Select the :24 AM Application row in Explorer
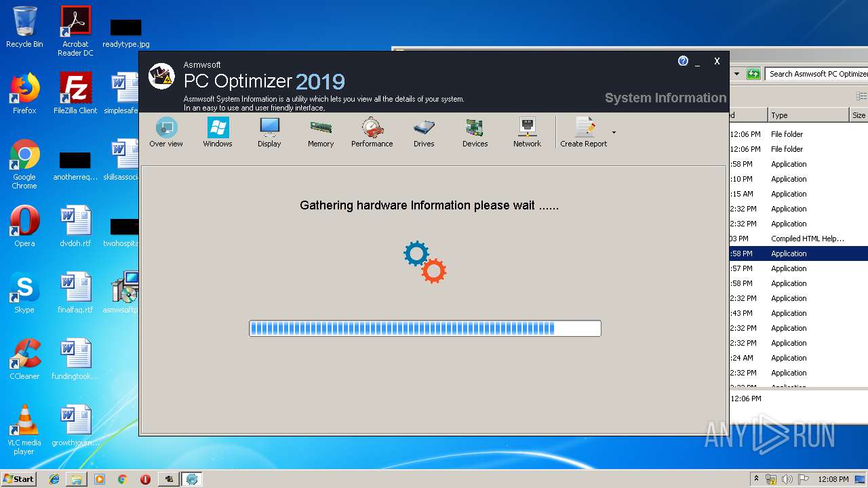The image size is (868, 488). coord(799,358)
